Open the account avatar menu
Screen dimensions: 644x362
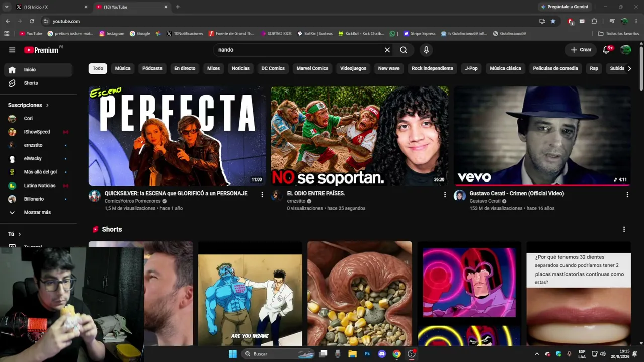click(626, 50)
